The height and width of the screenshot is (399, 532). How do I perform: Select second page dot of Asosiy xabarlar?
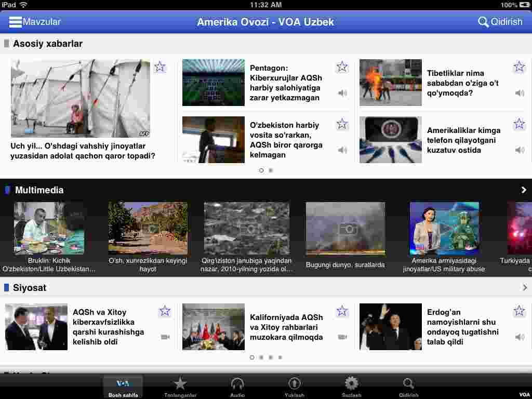271,170
